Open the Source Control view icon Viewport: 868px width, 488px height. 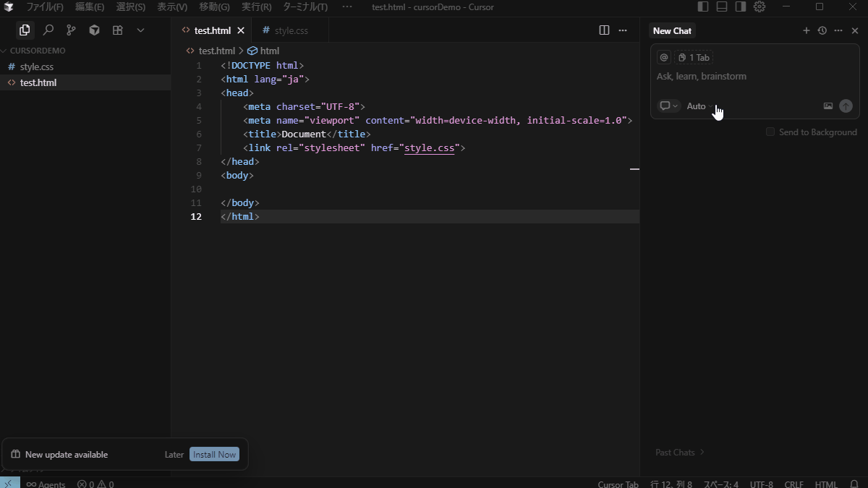(71, 30)
